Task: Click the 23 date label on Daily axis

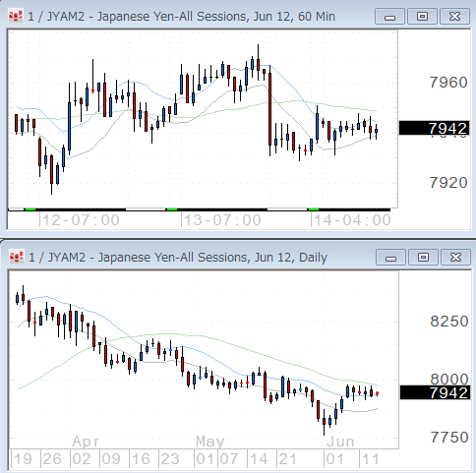Action: point(170,459)
